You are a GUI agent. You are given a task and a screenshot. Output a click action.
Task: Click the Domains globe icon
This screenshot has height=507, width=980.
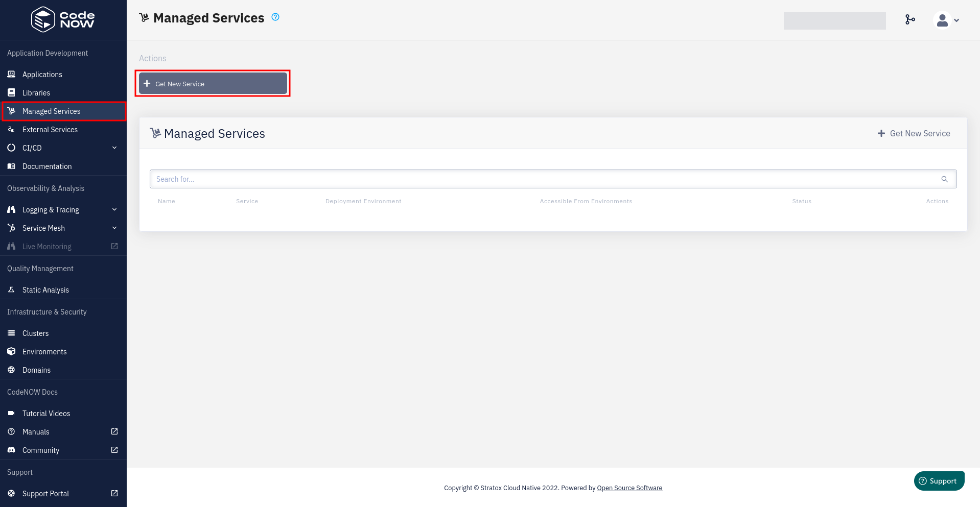(x=11, y=370)
